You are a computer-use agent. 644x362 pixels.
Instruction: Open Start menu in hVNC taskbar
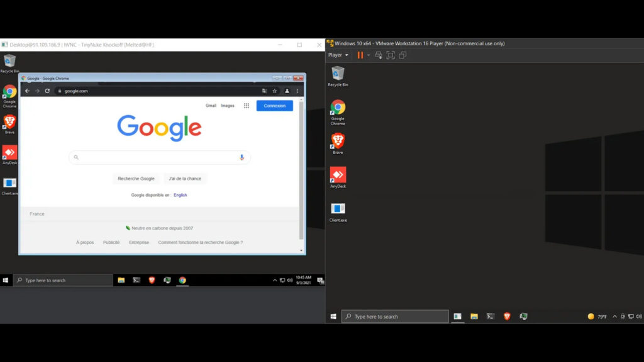tap(5, 280)
